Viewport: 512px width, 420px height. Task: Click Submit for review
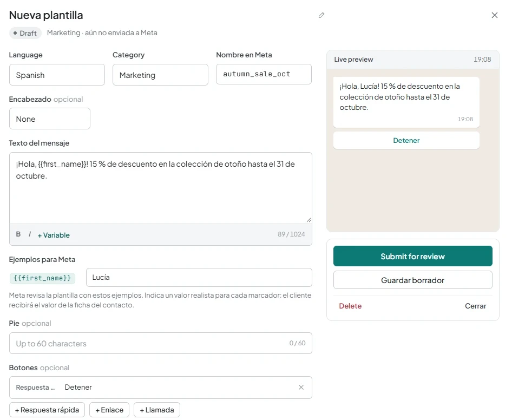[413, 257]
